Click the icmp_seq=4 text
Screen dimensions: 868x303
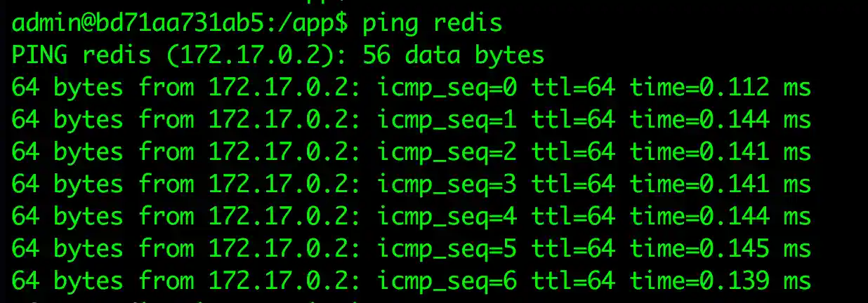(x=447, y=217)
